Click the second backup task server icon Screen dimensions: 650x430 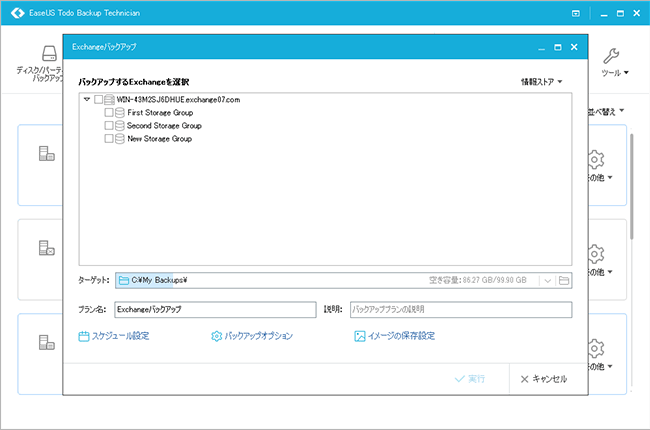[x=46, y=248]
